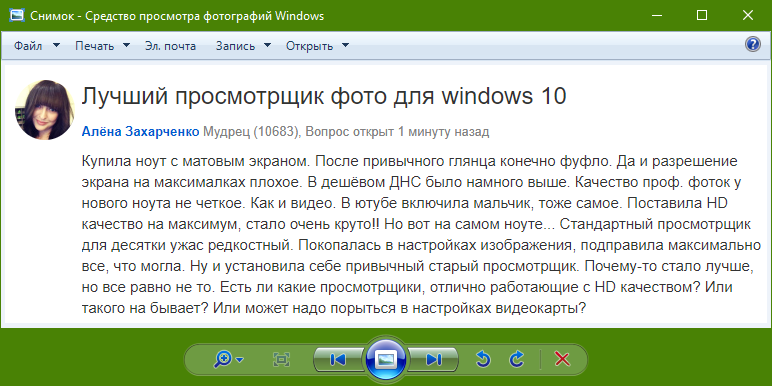Expand zoom slider dropdown arrow

point(240,360)
